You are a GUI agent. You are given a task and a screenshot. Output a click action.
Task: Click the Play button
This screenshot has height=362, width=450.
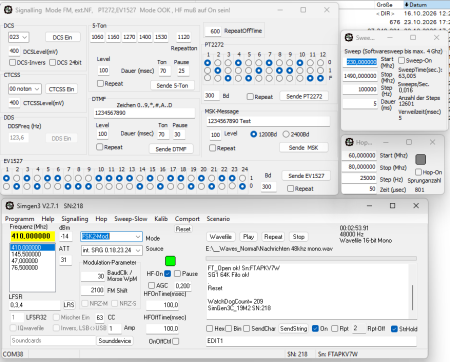[x=248, y=237]
